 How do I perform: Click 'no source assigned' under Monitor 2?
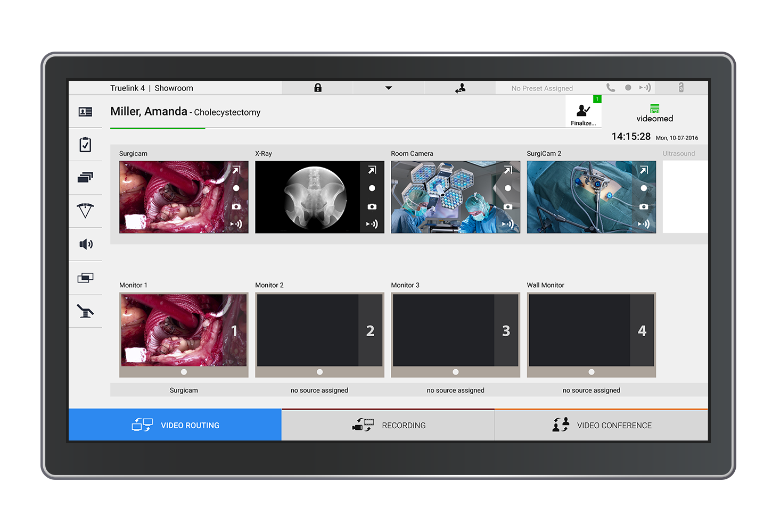point(319,390)
